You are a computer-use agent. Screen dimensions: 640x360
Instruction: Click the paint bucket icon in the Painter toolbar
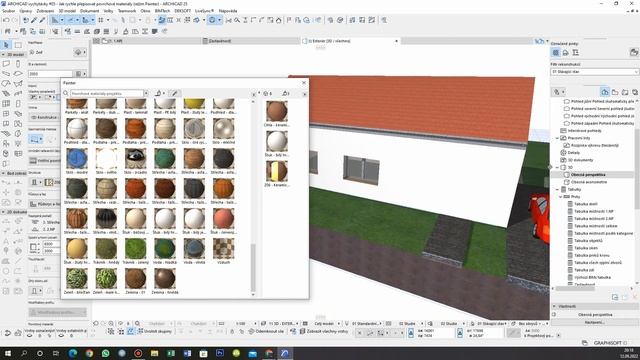tap(158, 93)
